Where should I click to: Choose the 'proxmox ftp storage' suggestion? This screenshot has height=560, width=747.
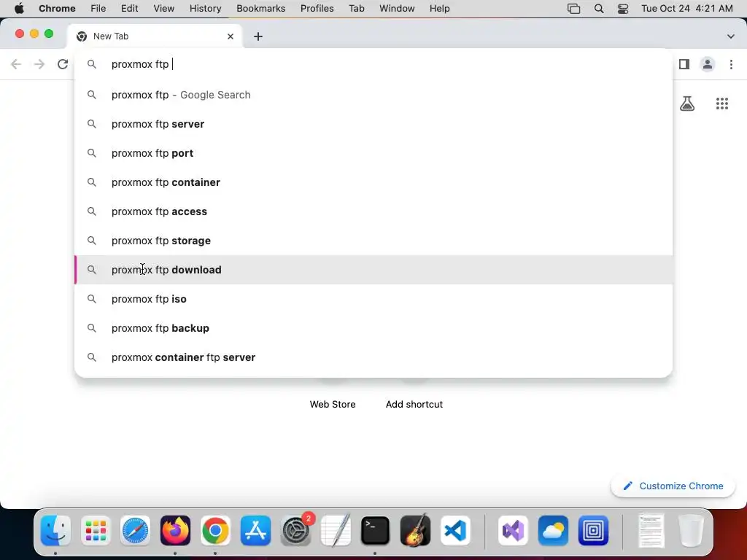(x=373, y=241)
